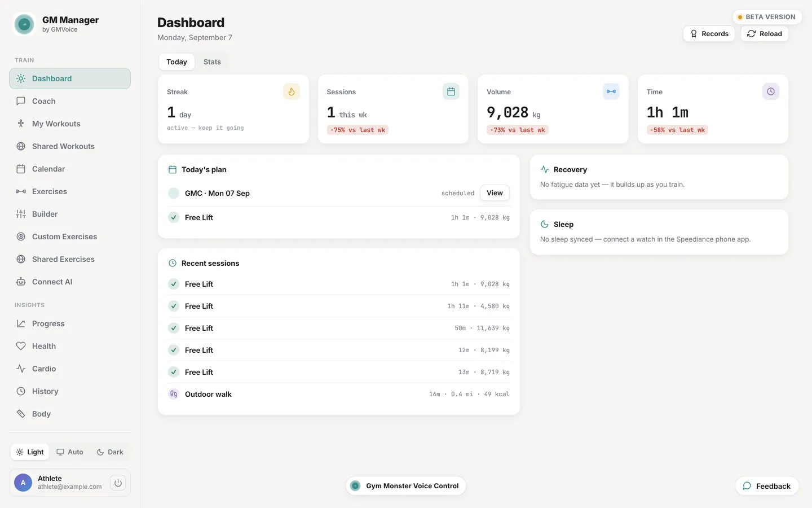Click the "-75% vs last wk" badge
Viewport: 812px width, 508px height.
[358, 130]
